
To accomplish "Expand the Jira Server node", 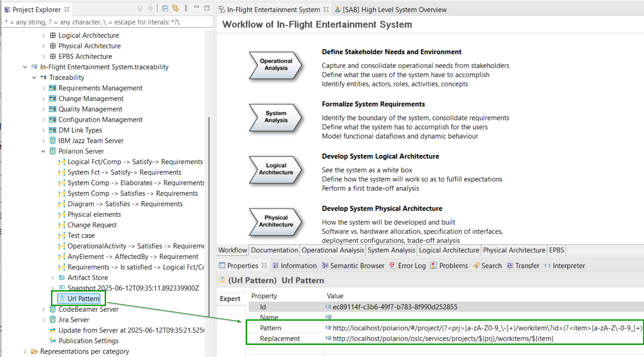I will [43, 320].
